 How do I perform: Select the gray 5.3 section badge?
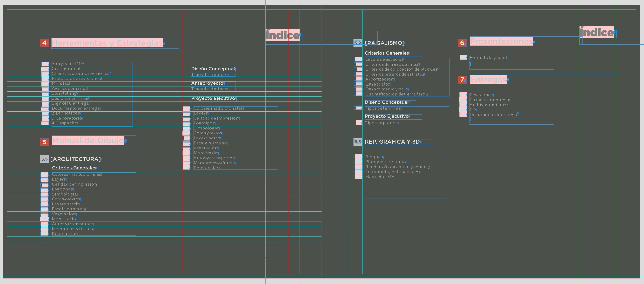click(357, 142)
